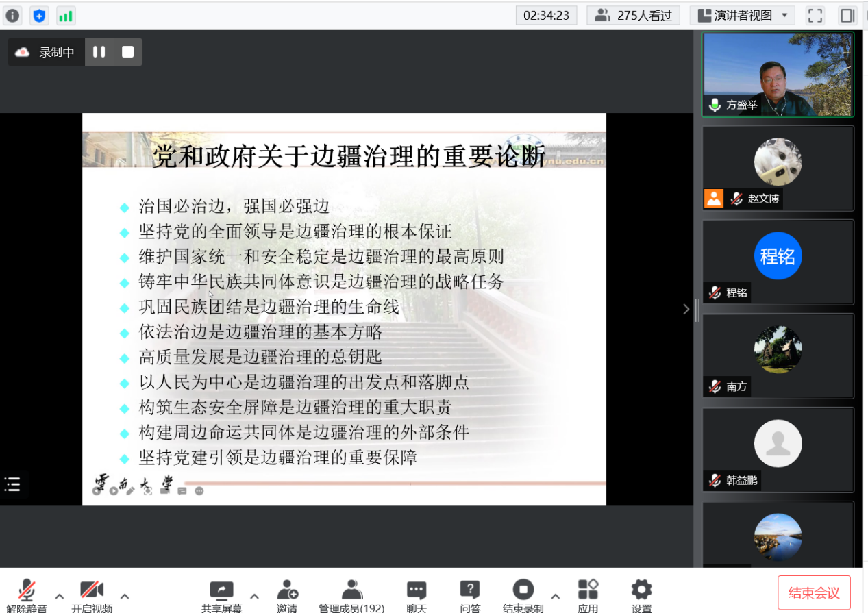The height and width of the screenshot is (613, 868).
Task: Expand share options arrow beside 共享屏幕
Action: [x=254, y=596]
